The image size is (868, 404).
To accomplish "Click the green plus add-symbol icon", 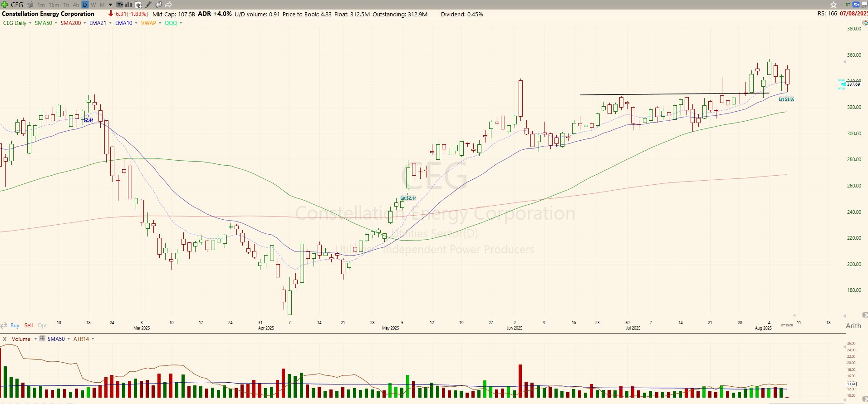I will point(5,5).
